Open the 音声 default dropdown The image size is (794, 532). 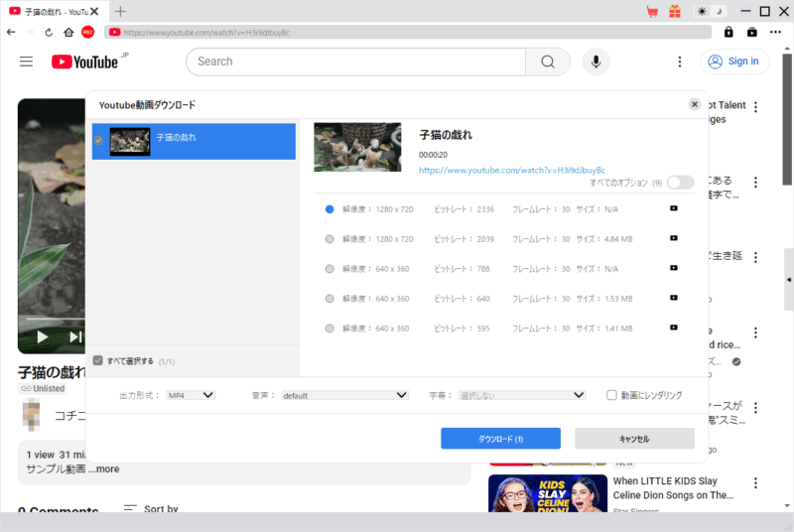coord(344,395)
